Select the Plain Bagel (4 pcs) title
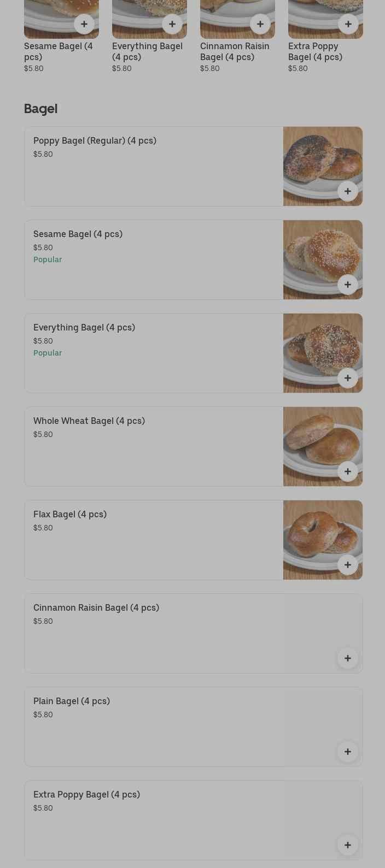The width and height of the screenshot is (385, 868). point(72,701)
